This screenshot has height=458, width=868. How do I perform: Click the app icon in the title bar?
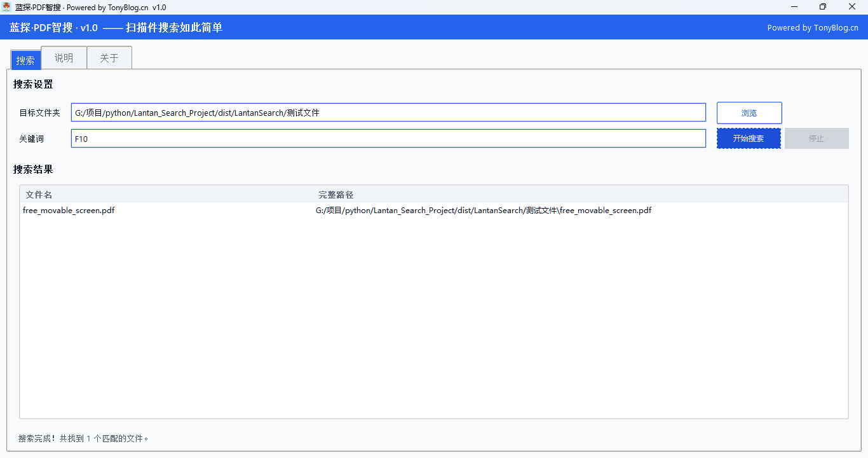pyautogui.click(x=7, y=7)
